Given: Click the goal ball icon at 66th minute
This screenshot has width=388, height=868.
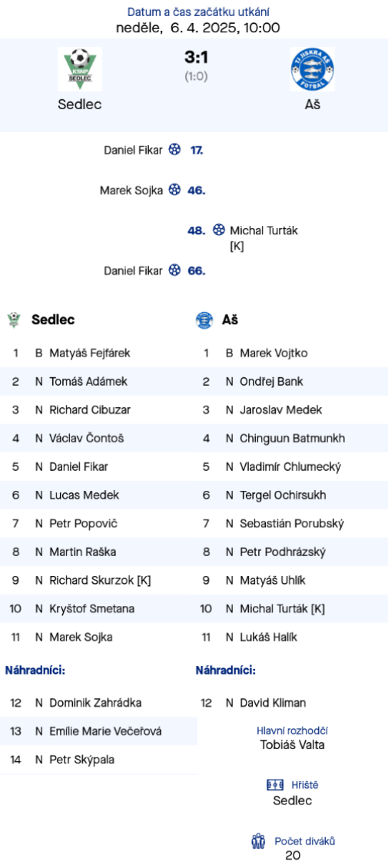Looking at the screenshot, I should (175, 270).
